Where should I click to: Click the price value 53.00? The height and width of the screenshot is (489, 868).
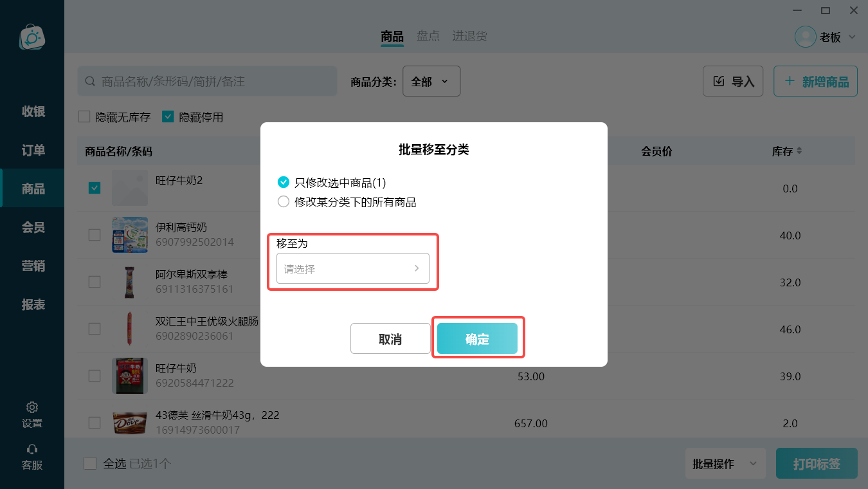click(531, 376)
